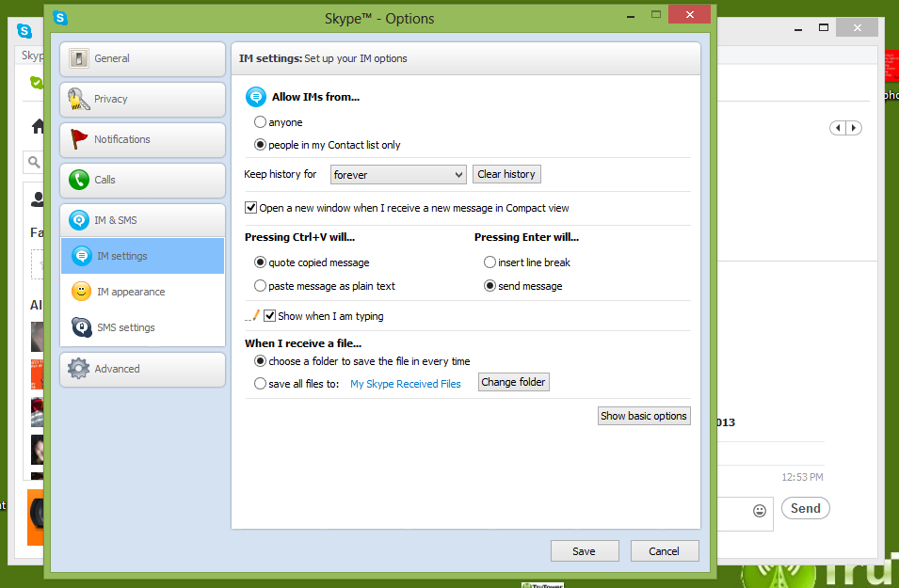This screenshot has width=899, height=588.
Task: Click the General switch icon
Action: click(x=78, y=58)
